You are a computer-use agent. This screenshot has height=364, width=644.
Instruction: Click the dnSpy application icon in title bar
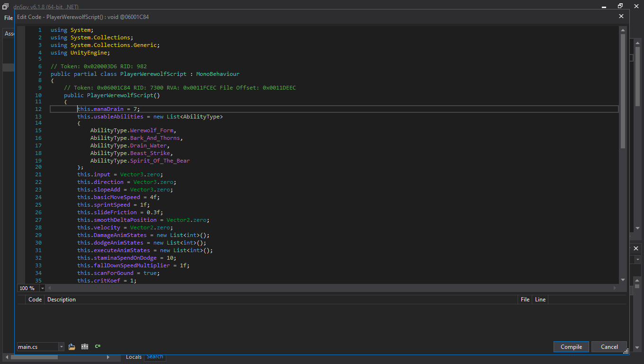[5, 6]
